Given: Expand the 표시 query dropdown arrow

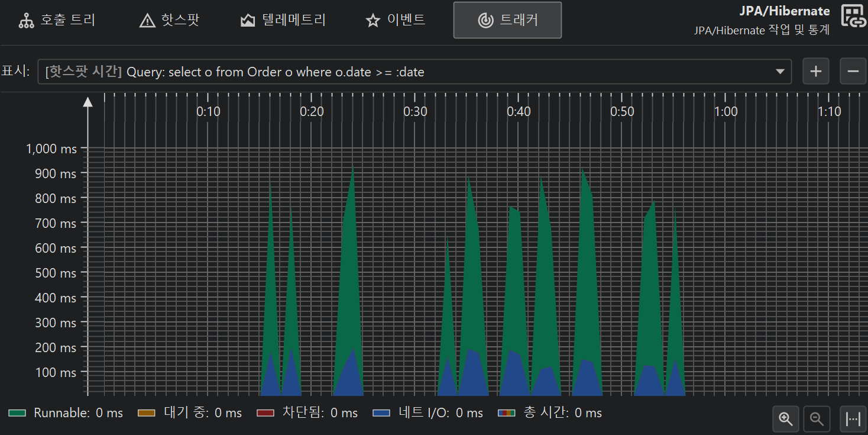Looking at the screenshot, I should (779, 72).
